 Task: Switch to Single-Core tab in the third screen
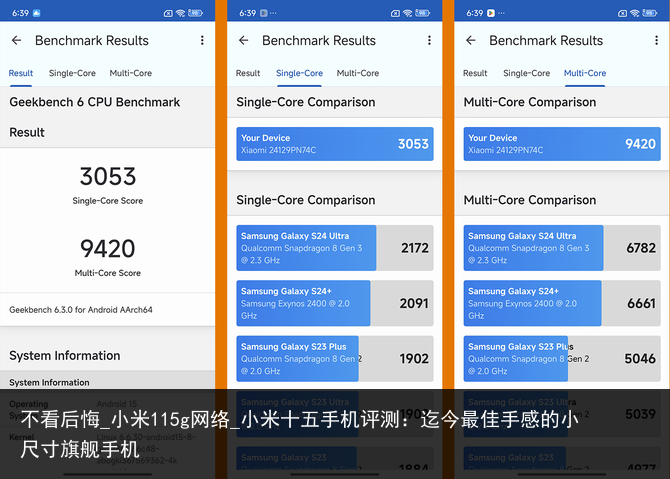526,73
